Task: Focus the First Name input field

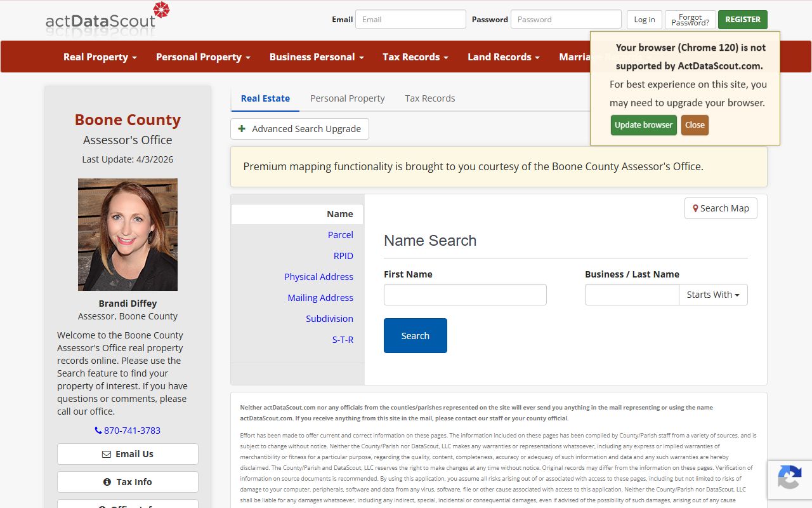Action: 465,295
